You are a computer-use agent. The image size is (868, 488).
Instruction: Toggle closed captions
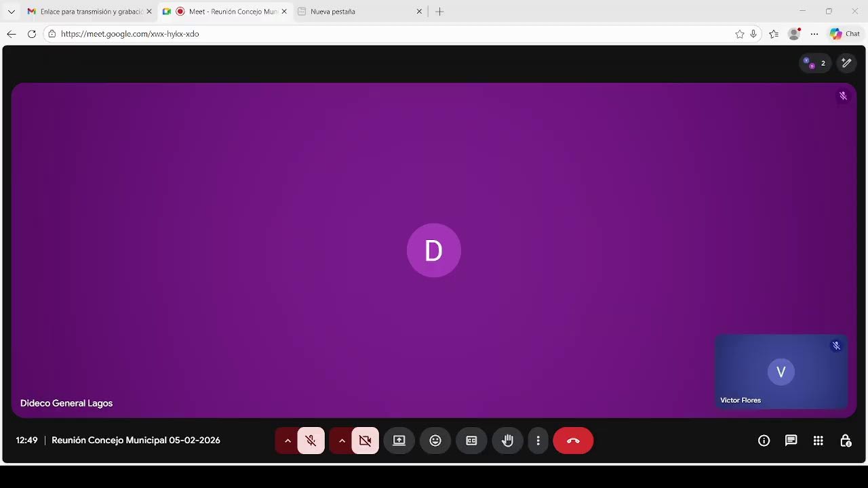471,441
